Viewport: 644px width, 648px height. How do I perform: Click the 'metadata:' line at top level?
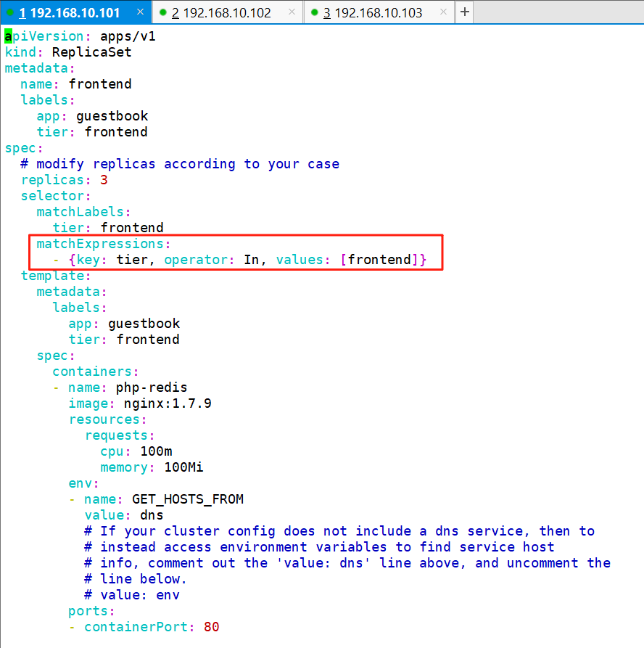[x=40, y=68]
